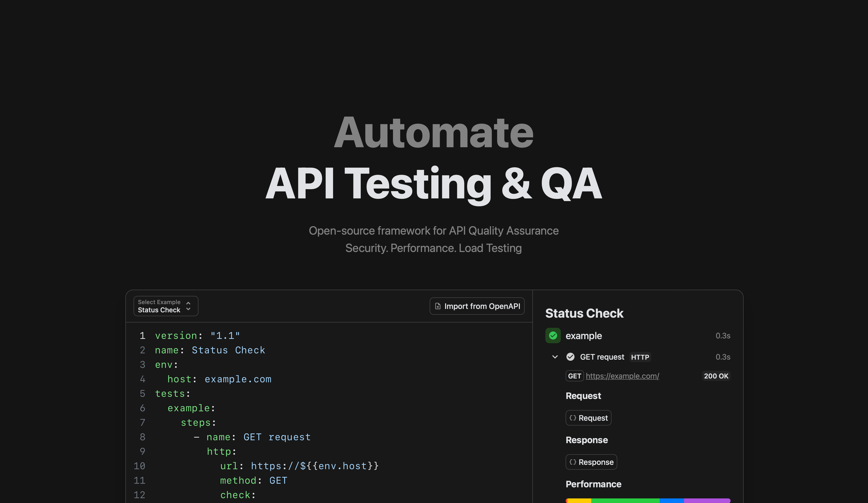
Task: Click the up chevron in the example selector
Action: click(188, 303)
